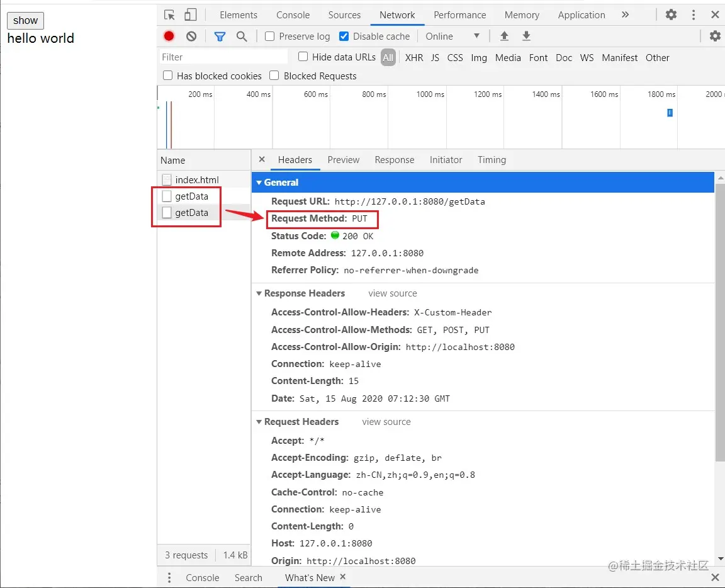Enable Hide data URLs checkbox

[303, 57]
